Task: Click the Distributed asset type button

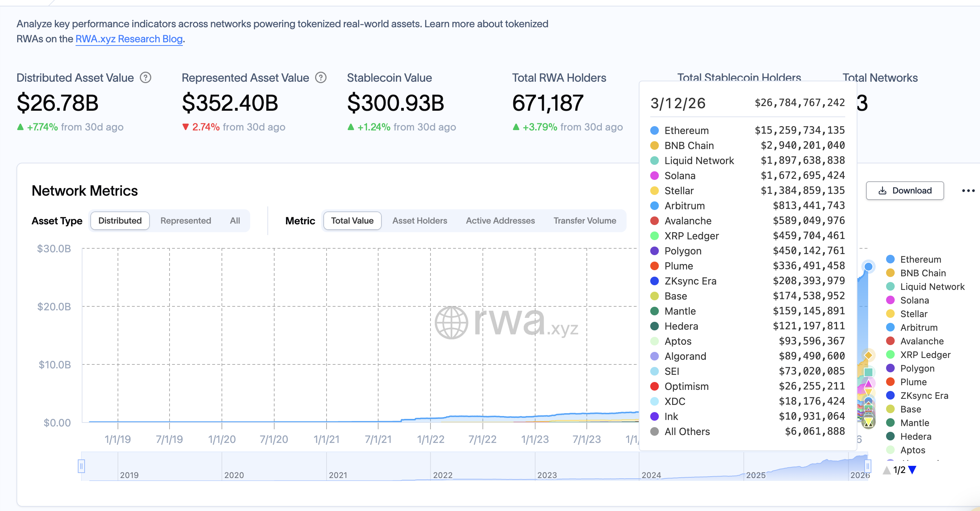Action: click(x=119, y=220)
